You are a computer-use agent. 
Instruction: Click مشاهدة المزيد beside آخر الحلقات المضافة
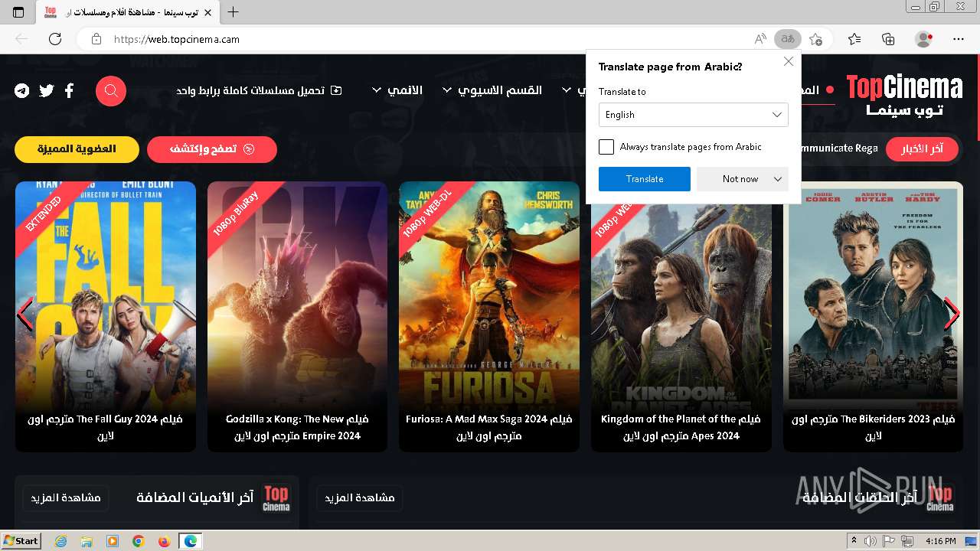click(360, 498)
